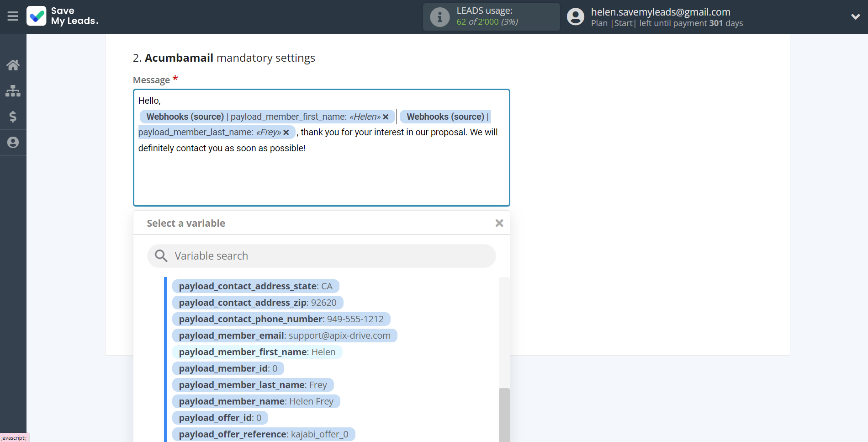This screenshot has width=868, height=442.
Task: Insert payload_member_name Helen Frey variable
Action: 256,401
